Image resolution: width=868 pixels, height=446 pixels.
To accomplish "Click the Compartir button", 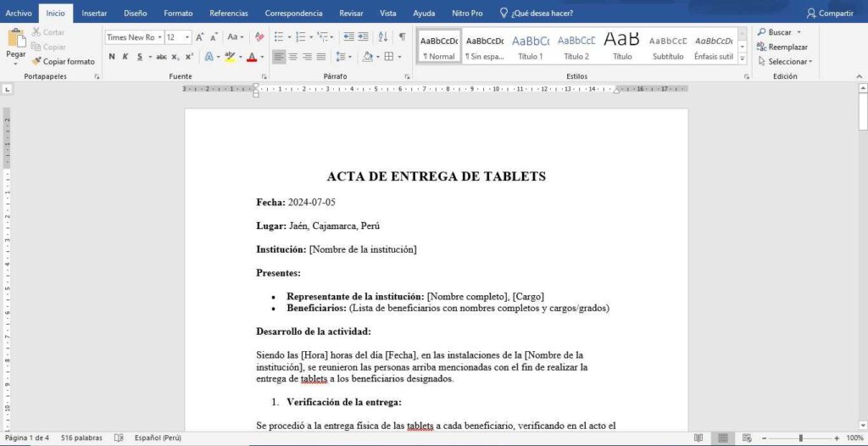I will (x=830, y=14).
